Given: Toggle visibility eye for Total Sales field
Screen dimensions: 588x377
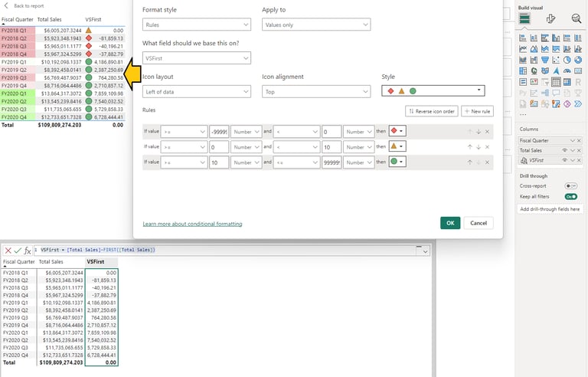Looking at the screenshot, I should click(x=564, y=150).
